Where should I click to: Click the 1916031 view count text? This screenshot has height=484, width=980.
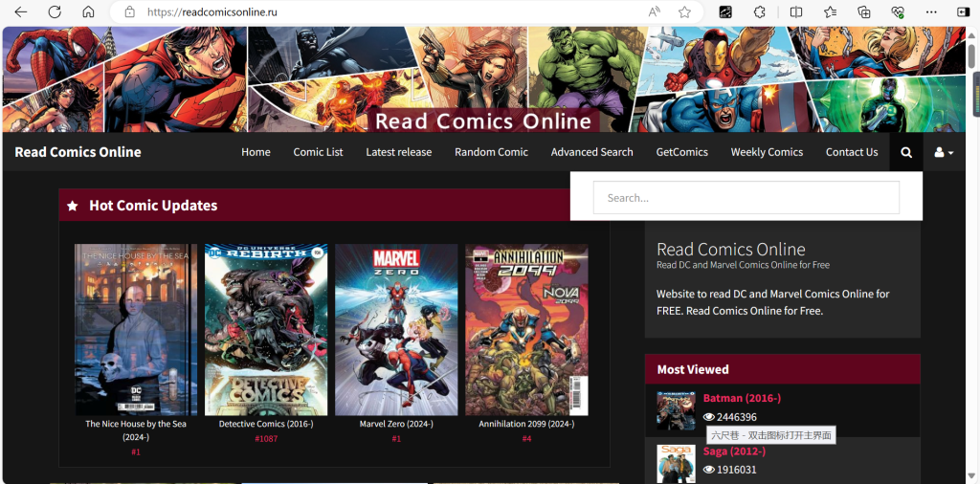(x=737, y=470)
